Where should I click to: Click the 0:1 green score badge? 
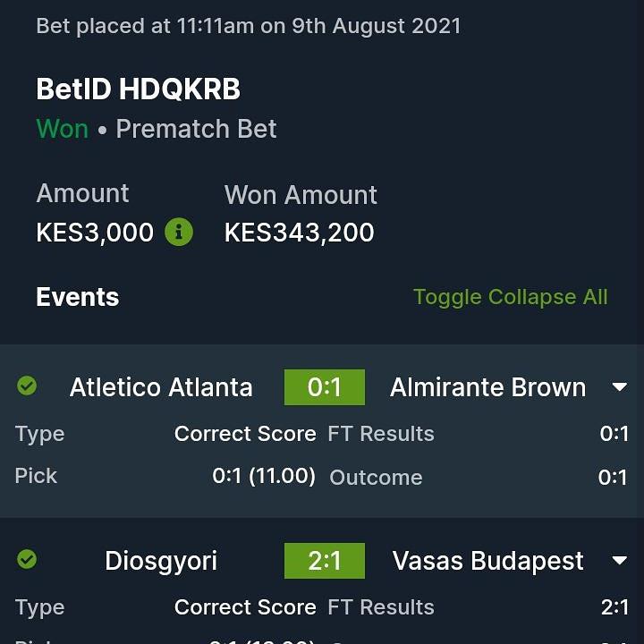[x=324, y=387]
